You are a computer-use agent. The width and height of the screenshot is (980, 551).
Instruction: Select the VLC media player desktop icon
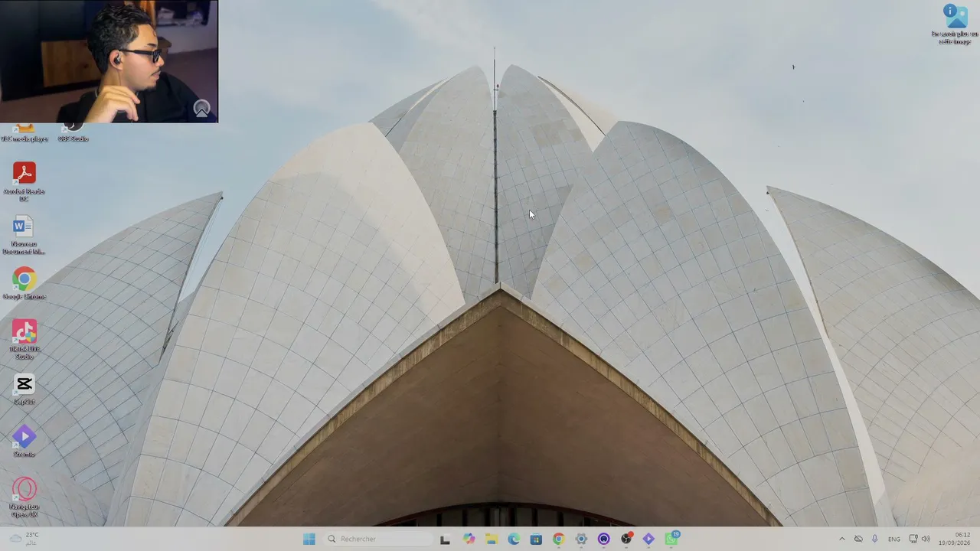click(x=24, y=132)
